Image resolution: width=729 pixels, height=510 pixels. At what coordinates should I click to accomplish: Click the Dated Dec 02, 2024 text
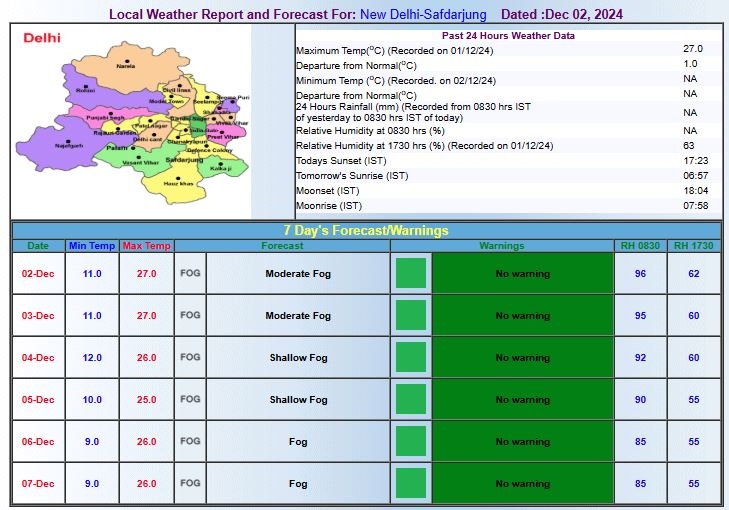pos(562,14)
